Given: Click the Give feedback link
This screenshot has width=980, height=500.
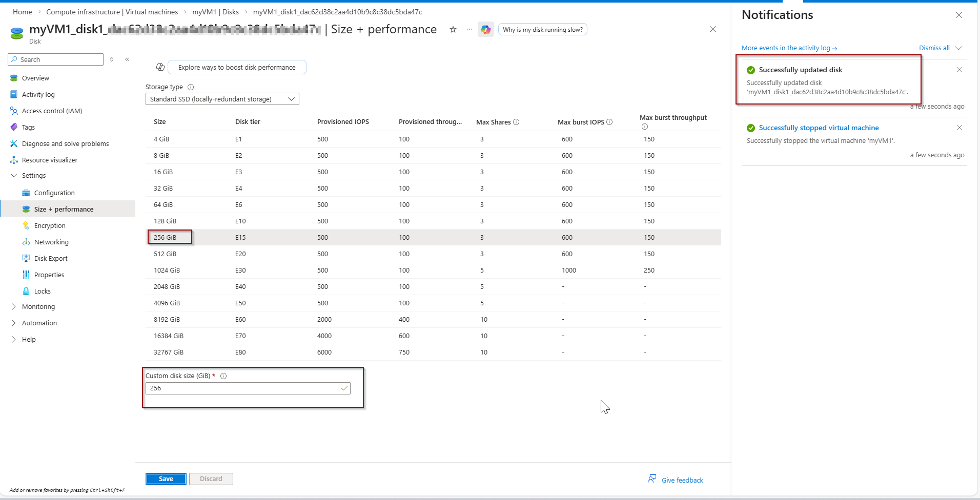Looking at the screenshot, I should (682, 480).
